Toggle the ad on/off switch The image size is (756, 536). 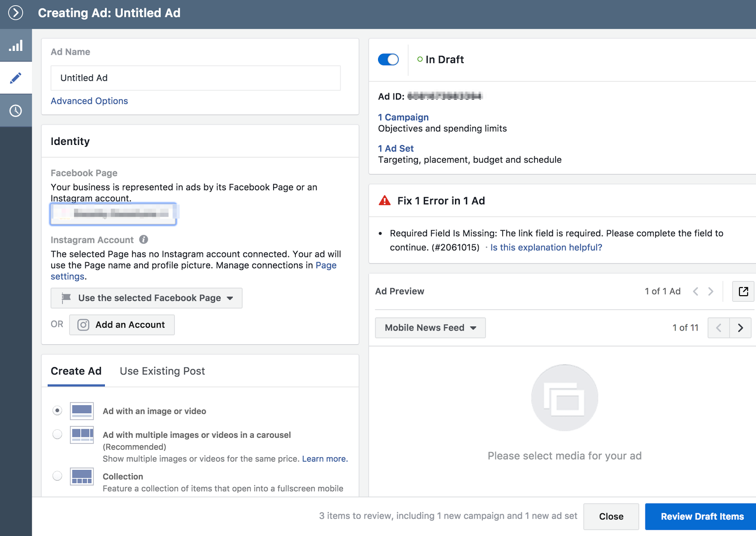coord(388,60)
